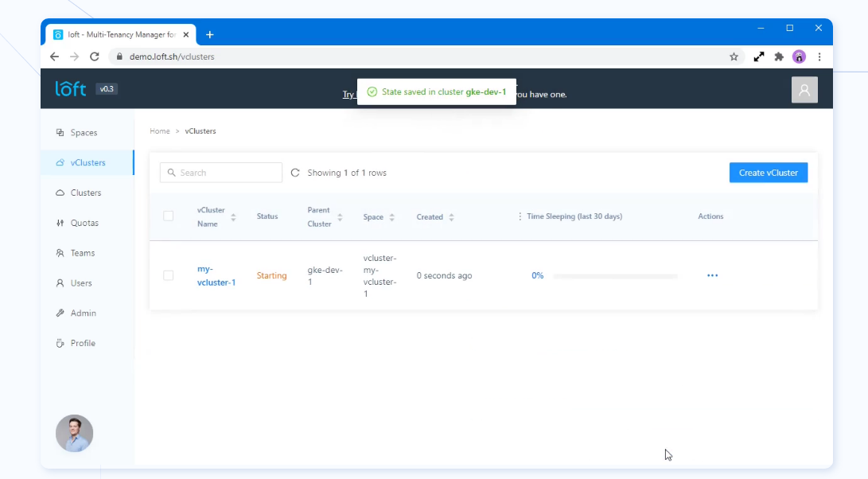Close the loft browser tab
Image resolution: width=868 pixels, height=479 pixels.
(186, 35)
